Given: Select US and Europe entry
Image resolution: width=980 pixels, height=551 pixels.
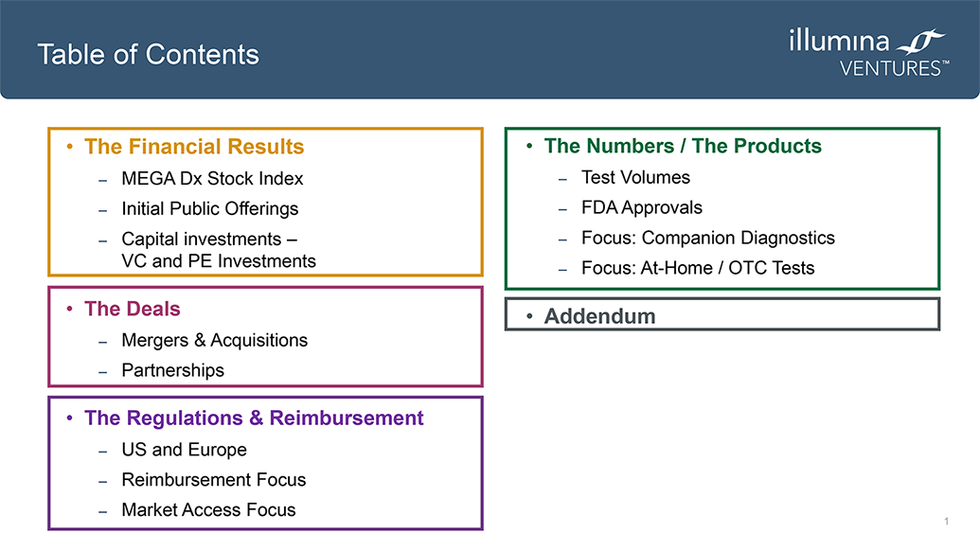Looking at the screenshot, I should [184, 450].
